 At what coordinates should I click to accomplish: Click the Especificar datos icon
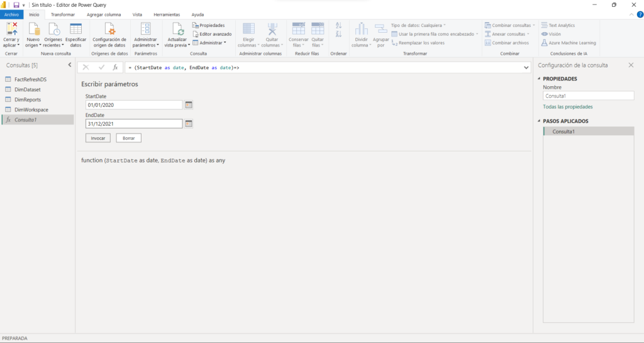click(x=76, y=29)
